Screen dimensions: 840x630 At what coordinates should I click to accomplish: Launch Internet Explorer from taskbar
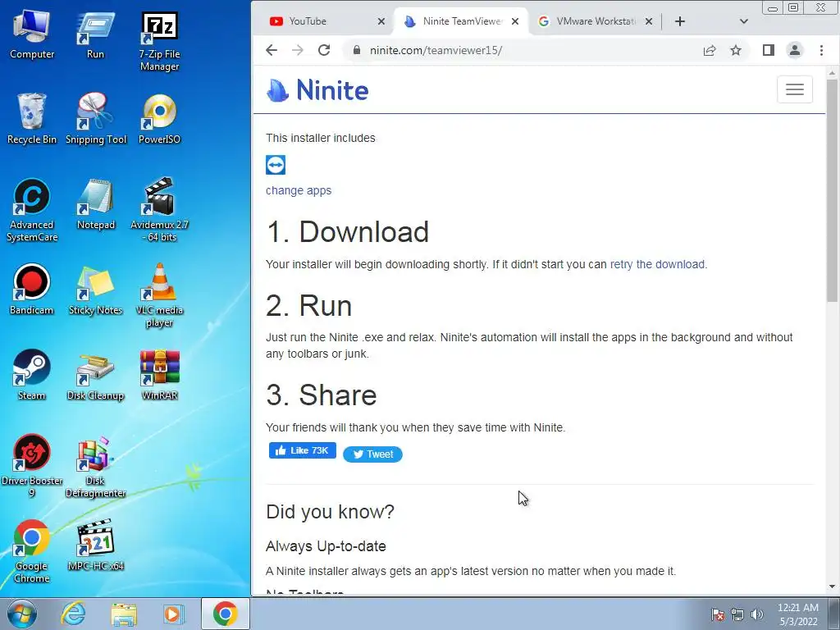coord(73,614)
